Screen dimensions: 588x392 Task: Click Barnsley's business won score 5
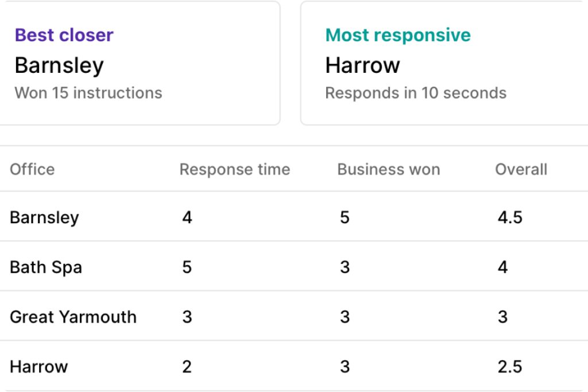tap(345, 218)
